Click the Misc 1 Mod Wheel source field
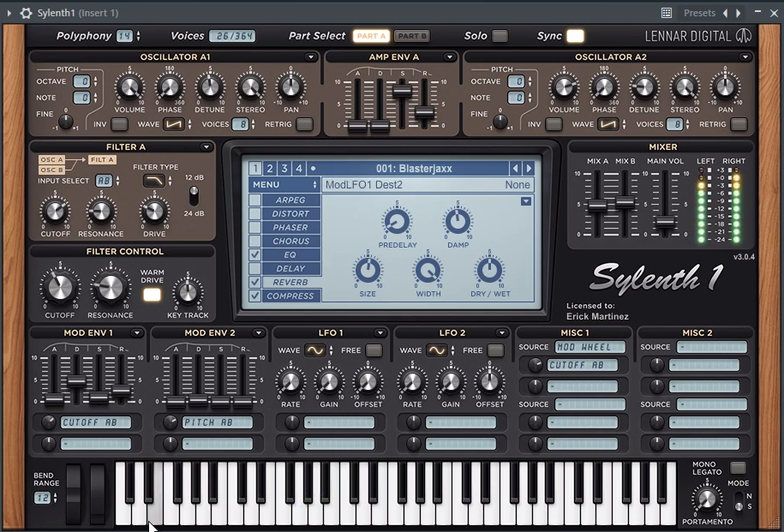 (590, 347)
